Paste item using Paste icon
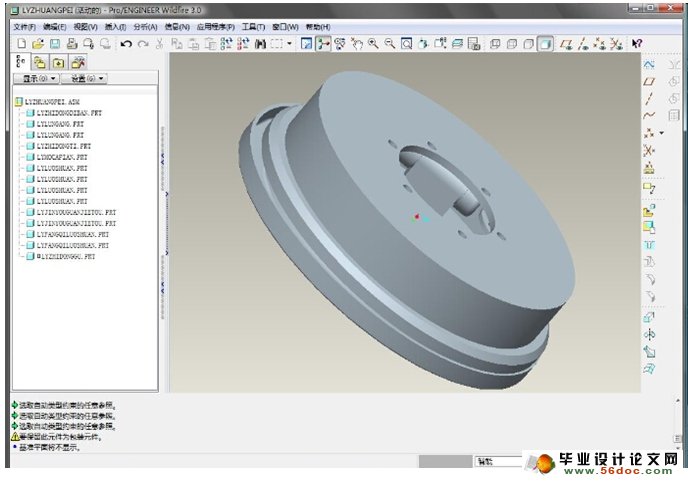688x481 pixels. pyautogui.click(x=193, y=43)
